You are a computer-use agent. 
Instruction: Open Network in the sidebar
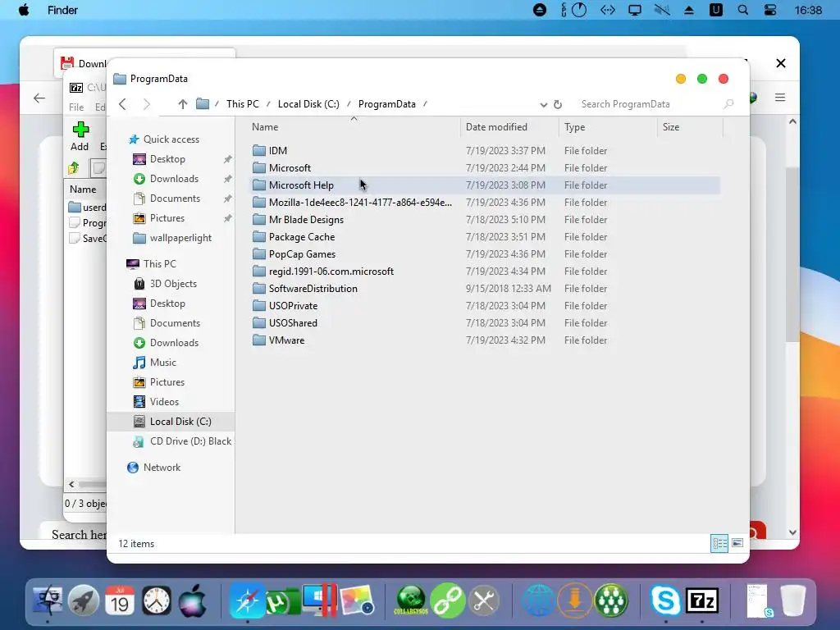coord(162,467)
